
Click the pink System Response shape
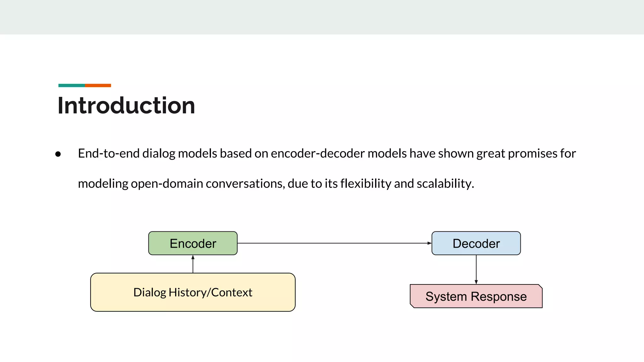click(x=476, y=296)
